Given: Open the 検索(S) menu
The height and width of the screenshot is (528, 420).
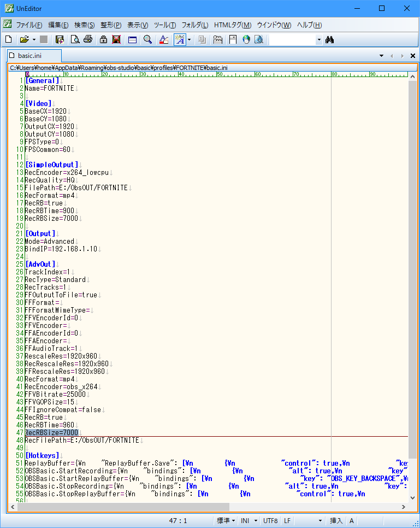Looking at the screenshot, I should coord(85,25).
